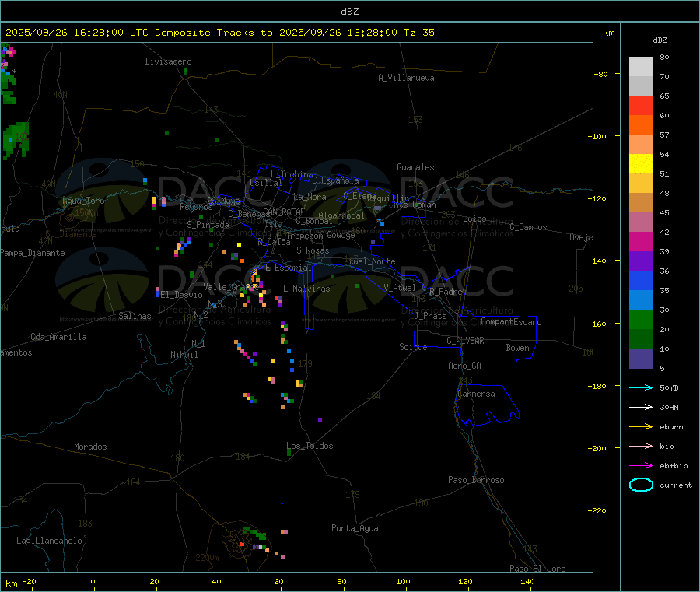Click the 'Paso_Barroso' map label
Image resolution: width=700 pixels, height=592 pixels.
tap(476, 480)
